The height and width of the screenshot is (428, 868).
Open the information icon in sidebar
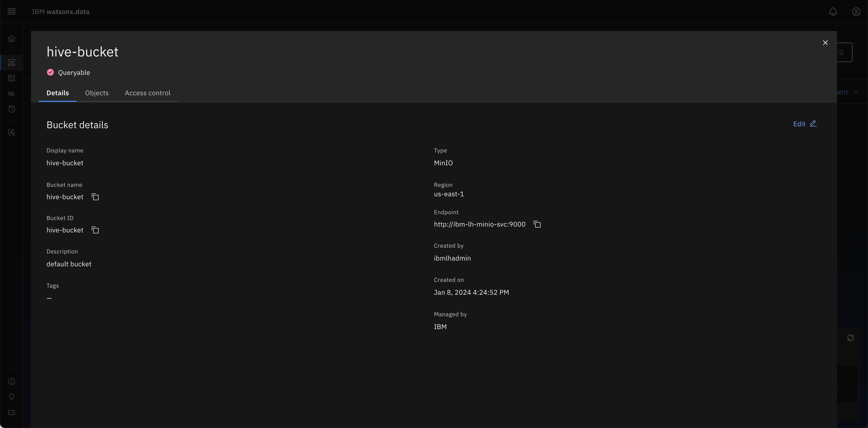pyautogui.click(x=11, y=381)
